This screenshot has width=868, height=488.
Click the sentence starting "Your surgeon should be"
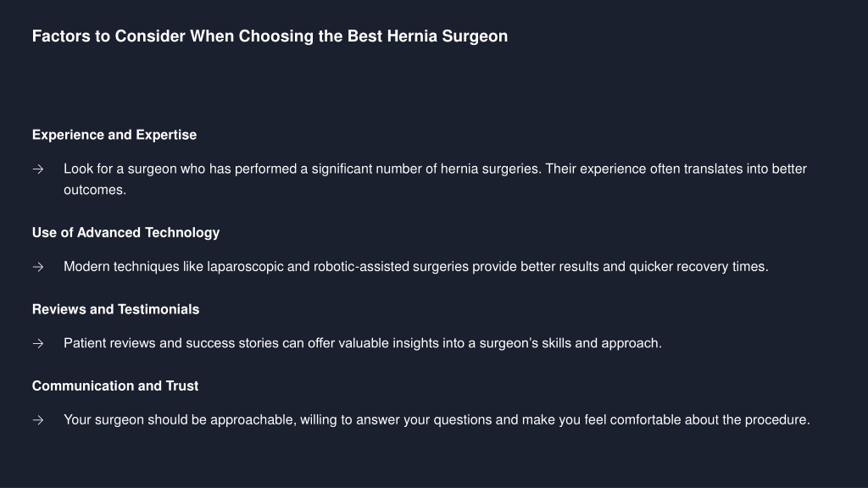click(437, 420)
